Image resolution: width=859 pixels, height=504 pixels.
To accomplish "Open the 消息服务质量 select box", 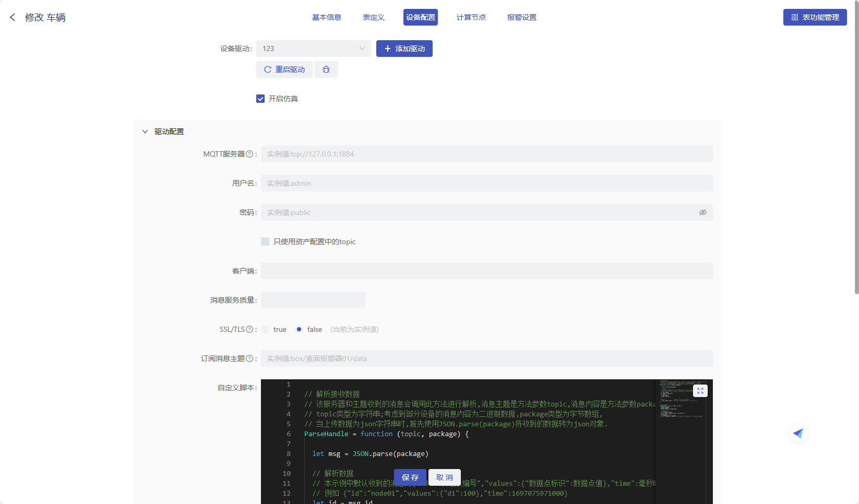I will coord(313,300).
